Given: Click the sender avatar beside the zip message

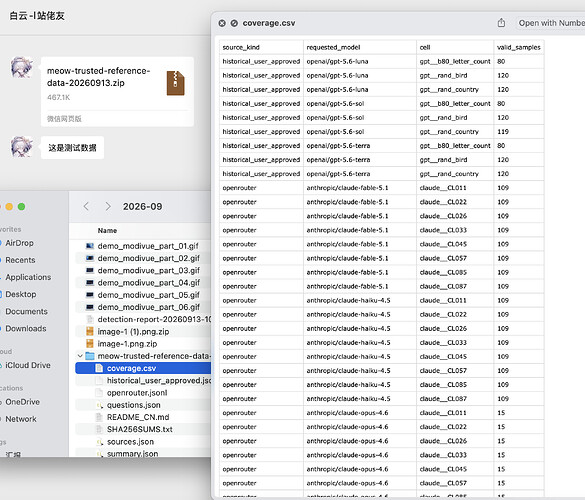Looking at the screenshot, I should pyautogui.click(x=22, y=67).
